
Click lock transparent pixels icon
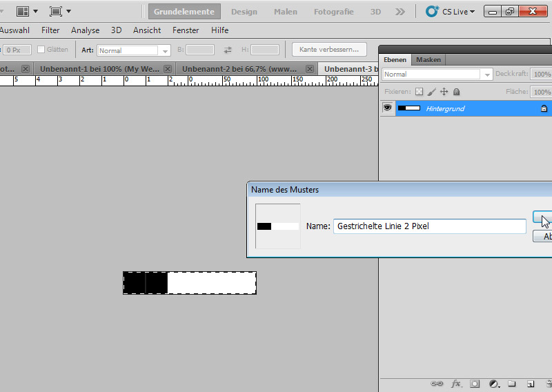(419, 92)
